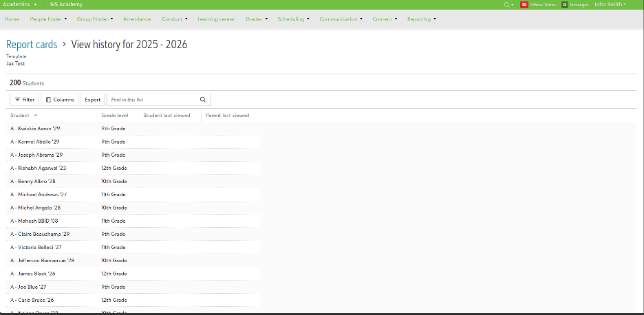
Task: Expand the Content menu
Action: coord(385,19)
